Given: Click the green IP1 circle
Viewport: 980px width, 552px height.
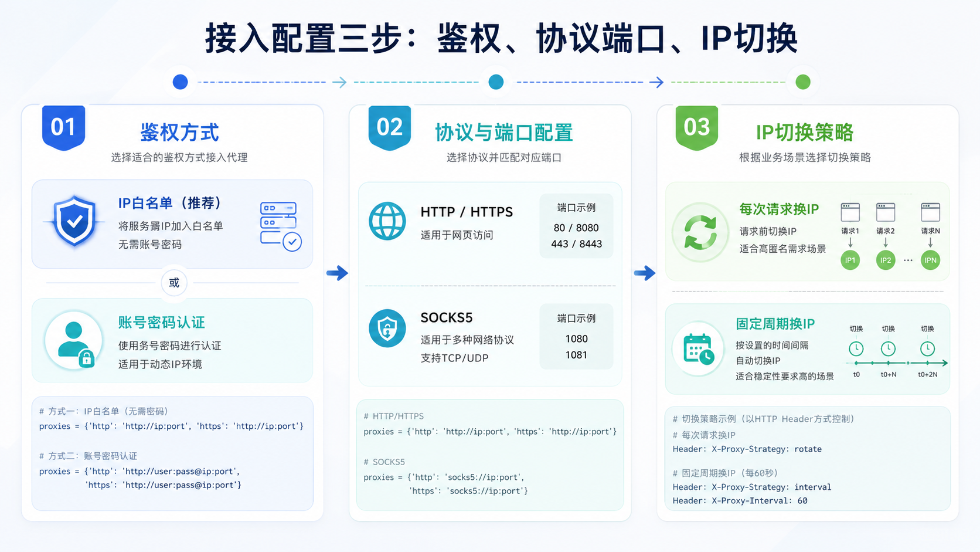Looking at the screenshot, I should pyautogui.click(x=850, y=260).
